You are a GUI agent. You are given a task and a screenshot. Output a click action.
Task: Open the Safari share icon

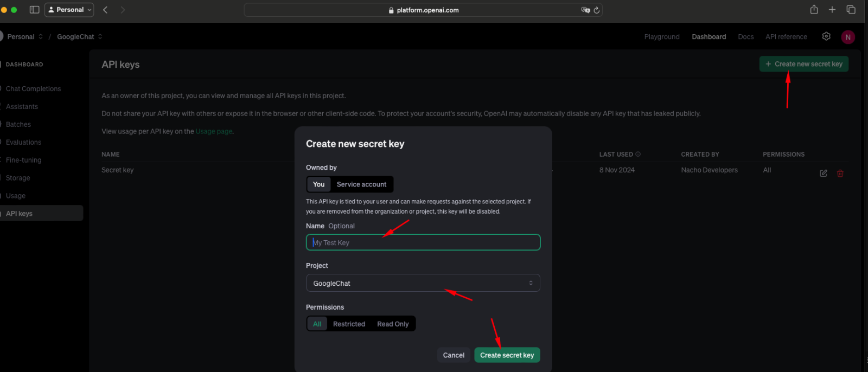814,10
